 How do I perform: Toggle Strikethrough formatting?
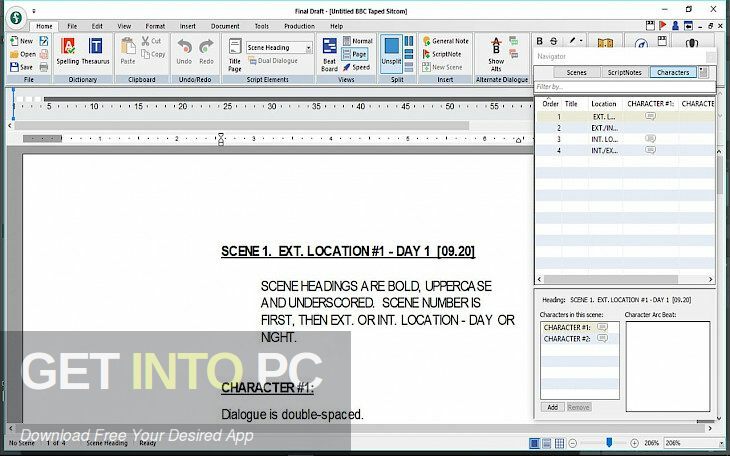coord(554,41)
